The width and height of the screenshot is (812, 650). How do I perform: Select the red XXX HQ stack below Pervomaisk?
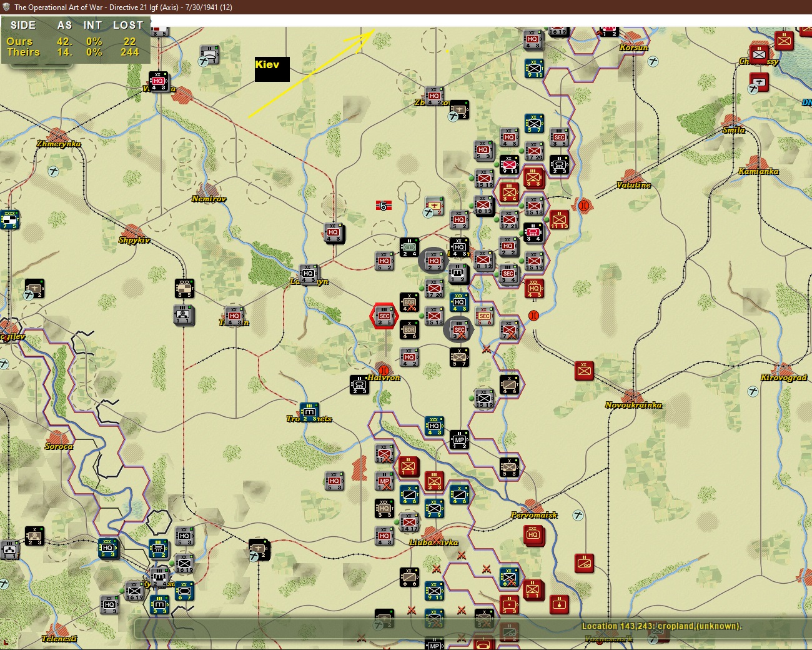pos(534,536)
